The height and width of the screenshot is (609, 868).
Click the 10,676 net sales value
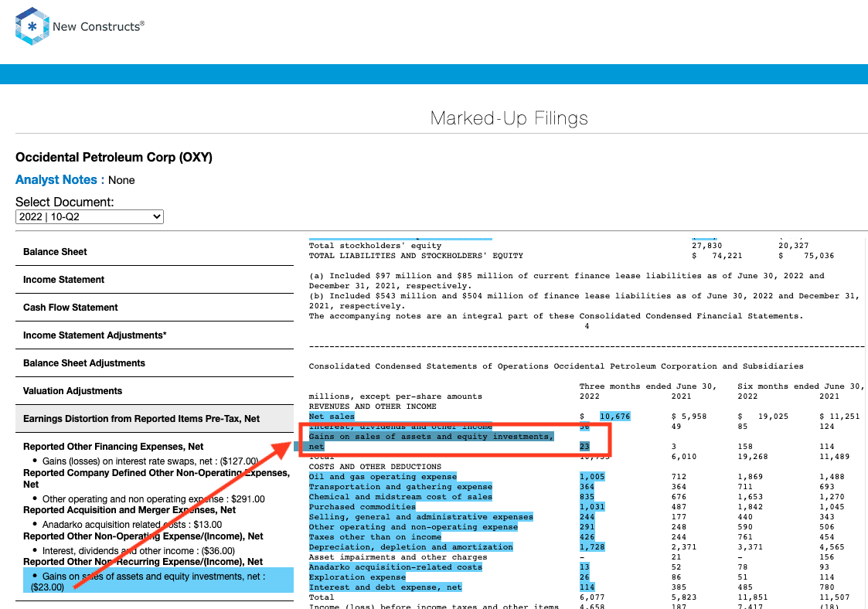pos(614,417)
